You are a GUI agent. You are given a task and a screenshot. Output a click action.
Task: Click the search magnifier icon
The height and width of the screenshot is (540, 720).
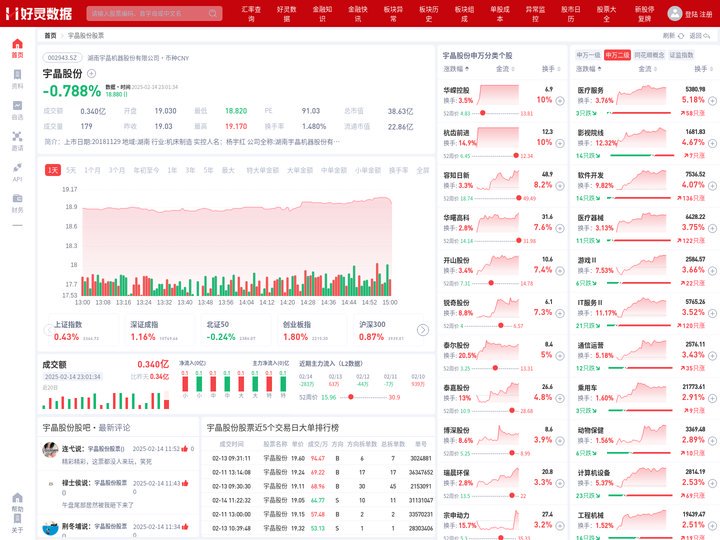coord(213,13)
